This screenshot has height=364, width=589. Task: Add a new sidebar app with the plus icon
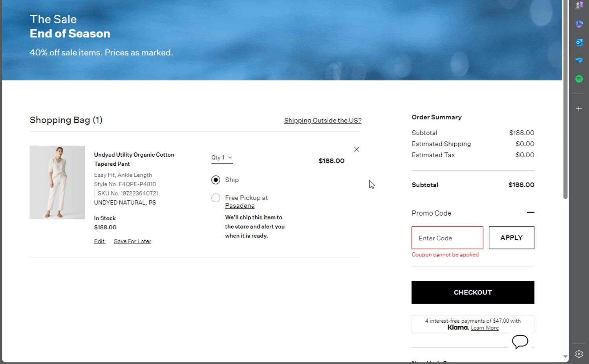pos(579,108)
